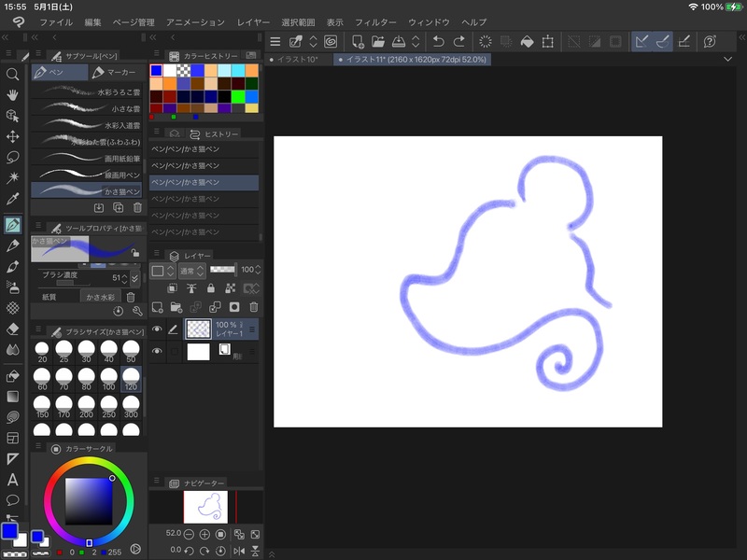Click かさ水彩 paper texture button

[101, 297]
